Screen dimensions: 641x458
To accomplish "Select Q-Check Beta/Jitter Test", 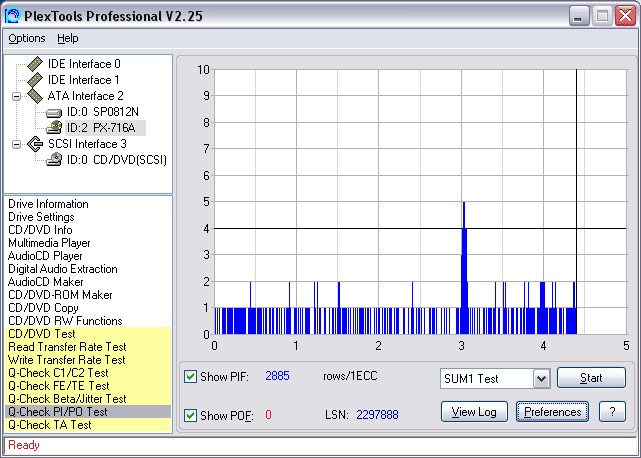I will pos(88,399).
